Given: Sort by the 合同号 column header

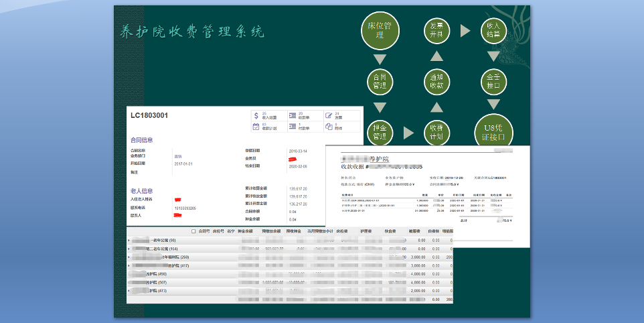Looking at the screenshot, I should [x=204, y=231].
